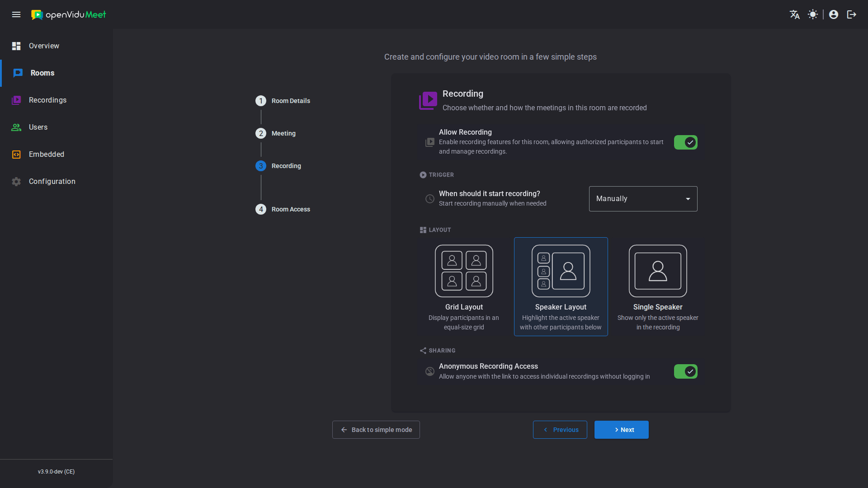Click Back to simple mode button

[x=376, y=430]
